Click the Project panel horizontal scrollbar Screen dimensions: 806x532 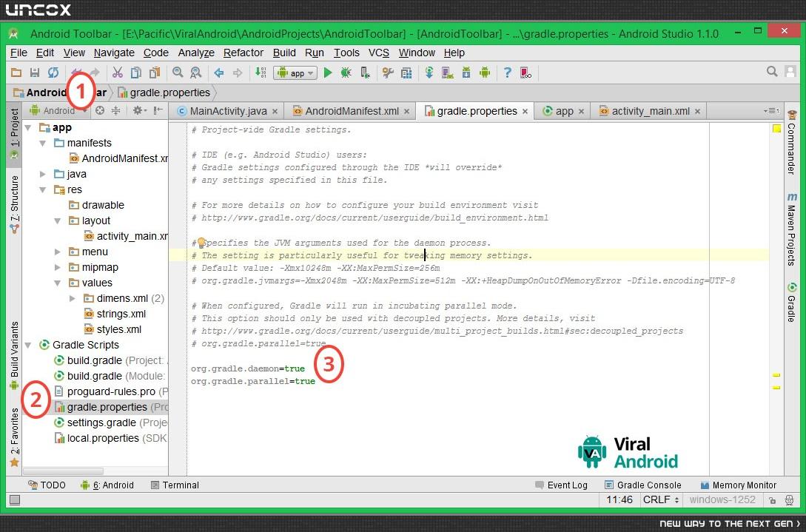(x=63, y=471)
